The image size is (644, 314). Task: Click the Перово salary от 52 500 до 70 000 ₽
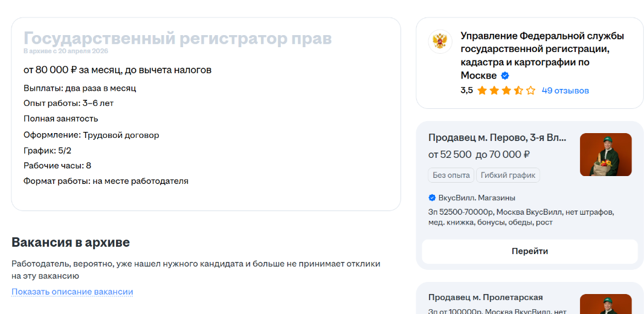478,155
